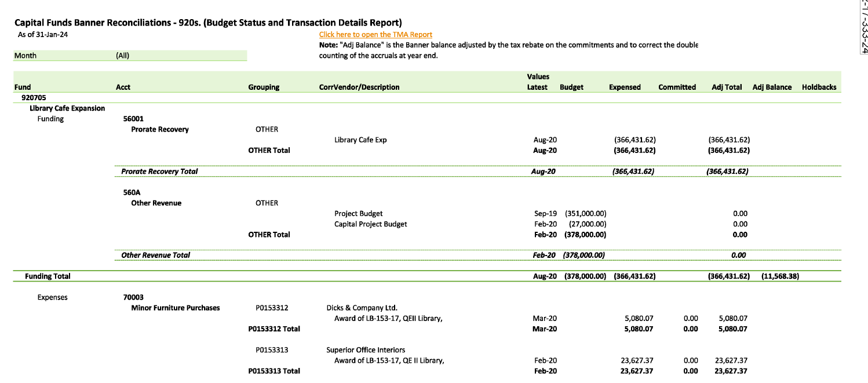Click the Latest column header
The height and width of the screenshot is (383, 868).
point(537,87)
